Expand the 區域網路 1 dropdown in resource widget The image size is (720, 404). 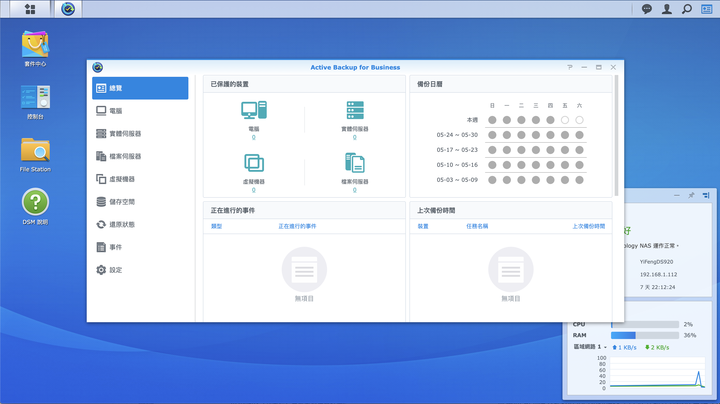pos(590,347)
